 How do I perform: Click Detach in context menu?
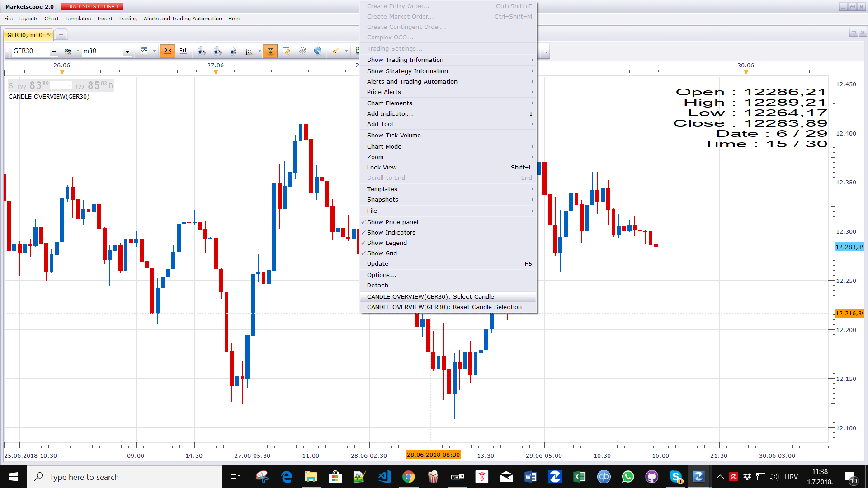(x=448, y=285)
